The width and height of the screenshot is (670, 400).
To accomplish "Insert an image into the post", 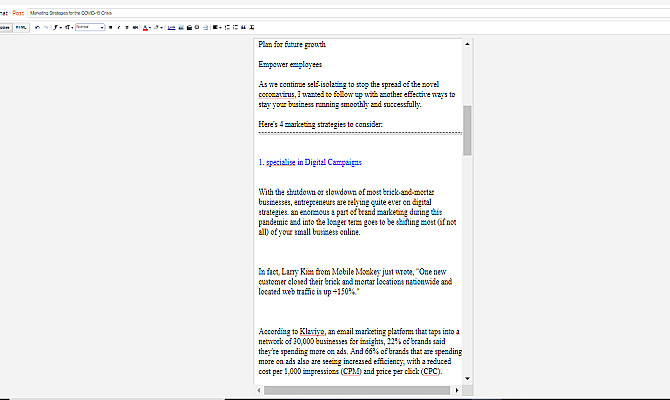I will [x=181, y=27].
